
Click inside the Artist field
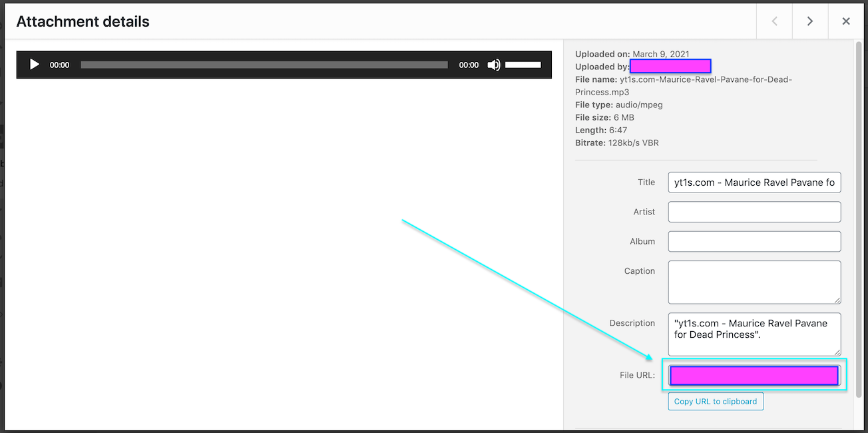coord(754,212)
